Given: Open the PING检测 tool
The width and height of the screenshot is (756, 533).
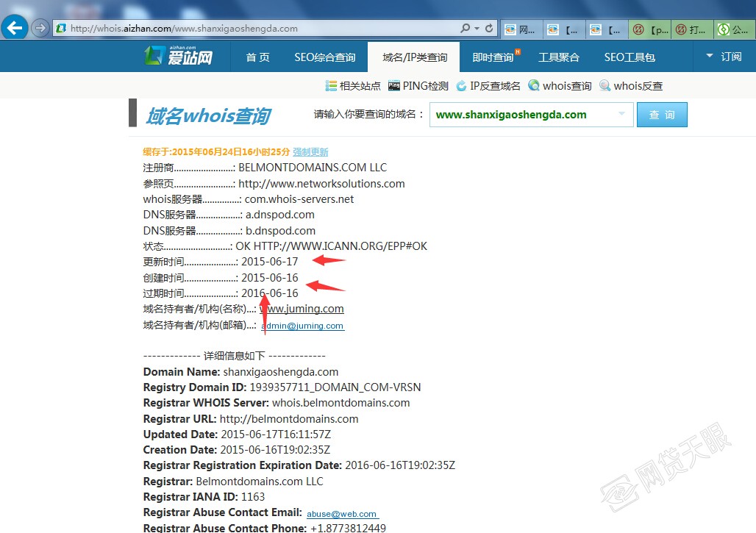Looking at the screenshot, I should [418, 86].
